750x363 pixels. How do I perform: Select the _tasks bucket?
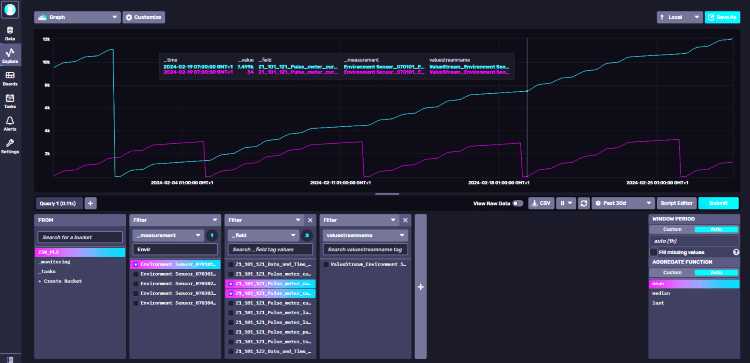80,271
